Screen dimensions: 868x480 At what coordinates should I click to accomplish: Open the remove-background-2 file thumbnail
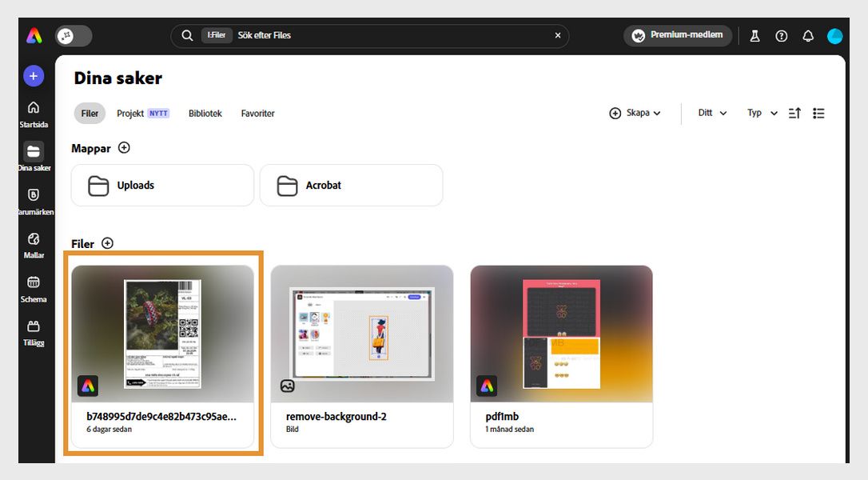point(361,334)
